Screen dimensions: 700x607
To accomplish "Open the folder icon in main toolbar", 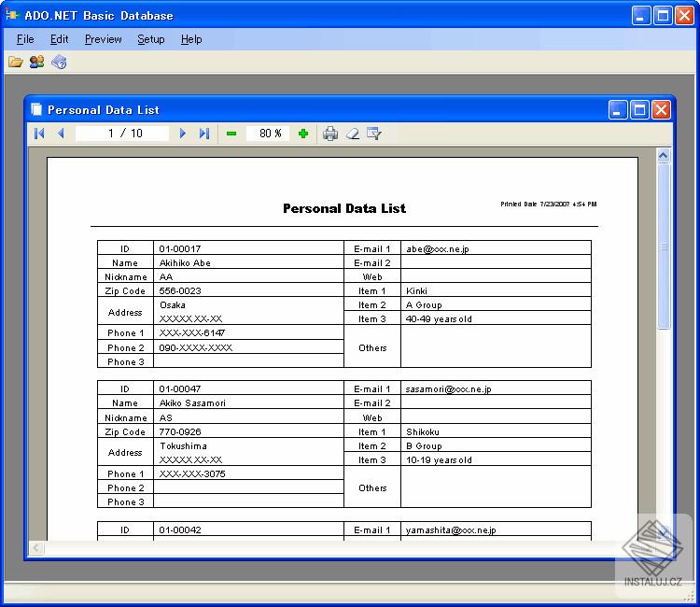I will point(16,62).
